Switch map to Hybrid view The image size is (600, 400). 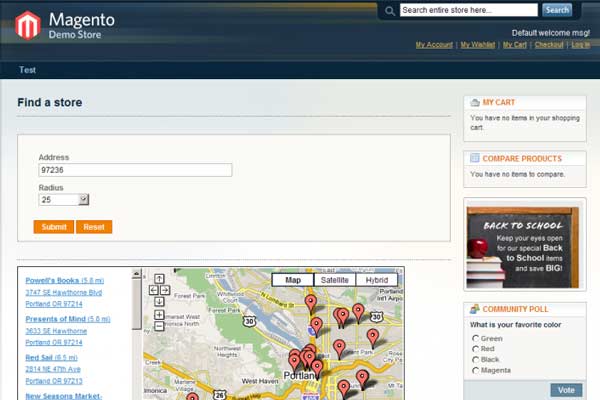[x=377, y=280]
